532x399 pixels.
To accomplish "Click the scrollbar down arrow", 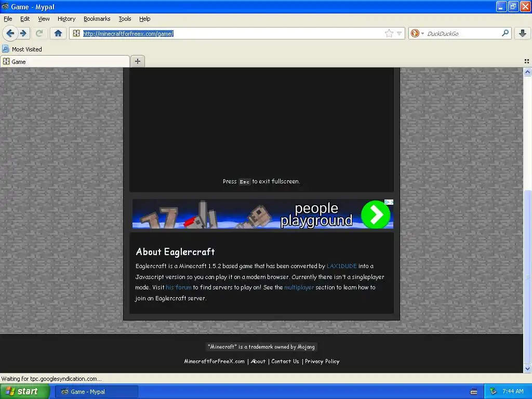I will [527, 368].
